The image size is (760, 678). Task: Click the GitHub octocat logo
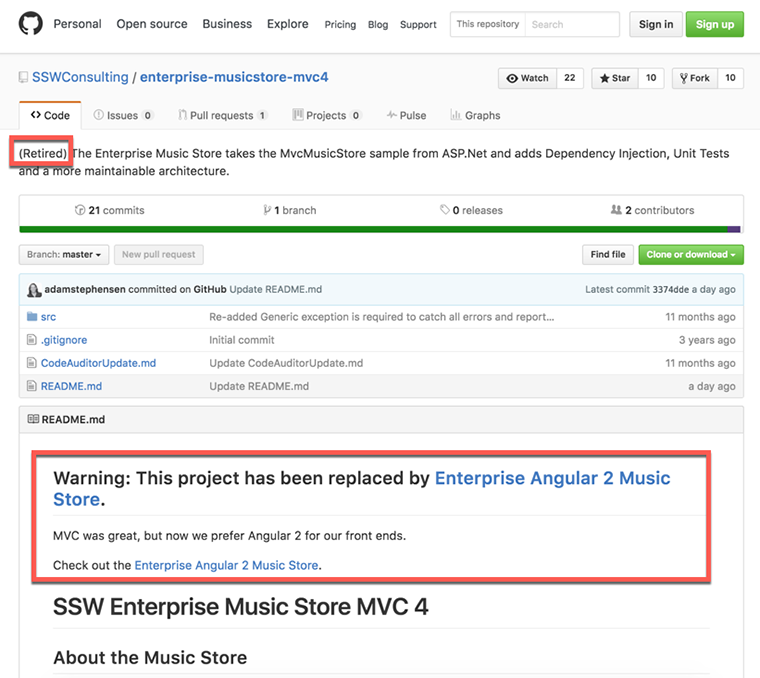pyautogui.click(x=30, y=24)
